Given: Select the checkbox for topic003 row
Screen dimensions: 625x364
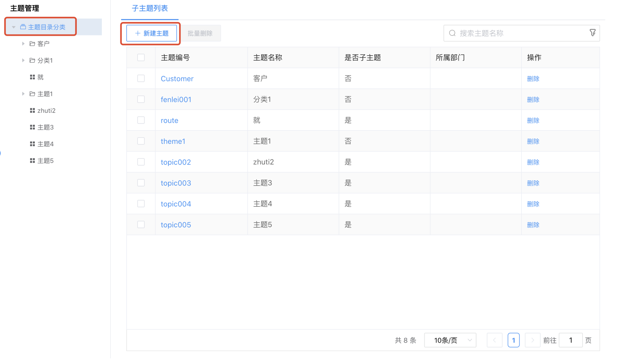Looking at the screenshot, I should (141, 183).
